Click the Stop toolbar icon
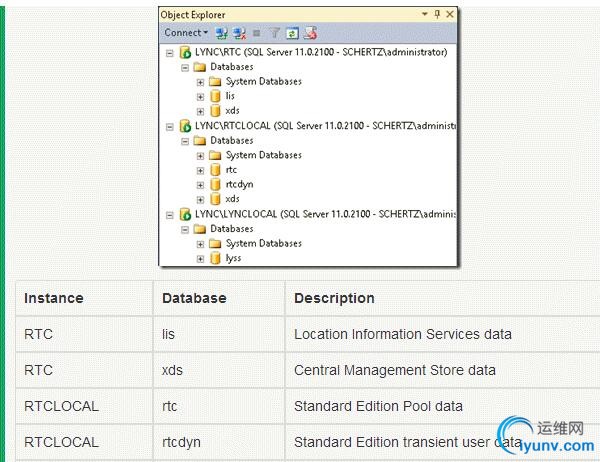Image resolution: width=600 pixels, height=462 pixels. [x=257, y=33]
